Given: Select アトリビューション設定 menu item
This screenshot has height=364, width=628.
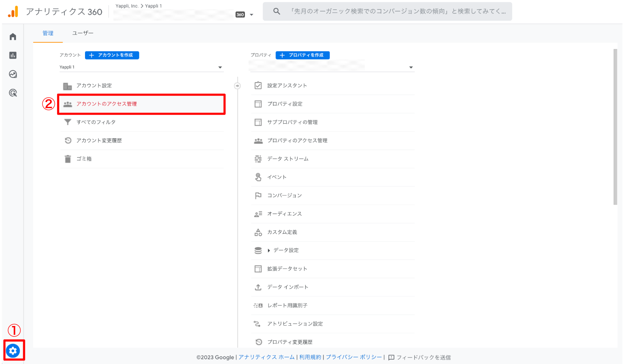Looking at the screenshot, I should (333, 324).
